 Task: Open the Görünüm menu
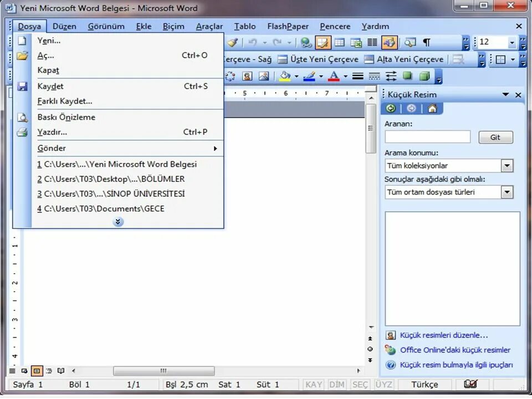[106, 26]
